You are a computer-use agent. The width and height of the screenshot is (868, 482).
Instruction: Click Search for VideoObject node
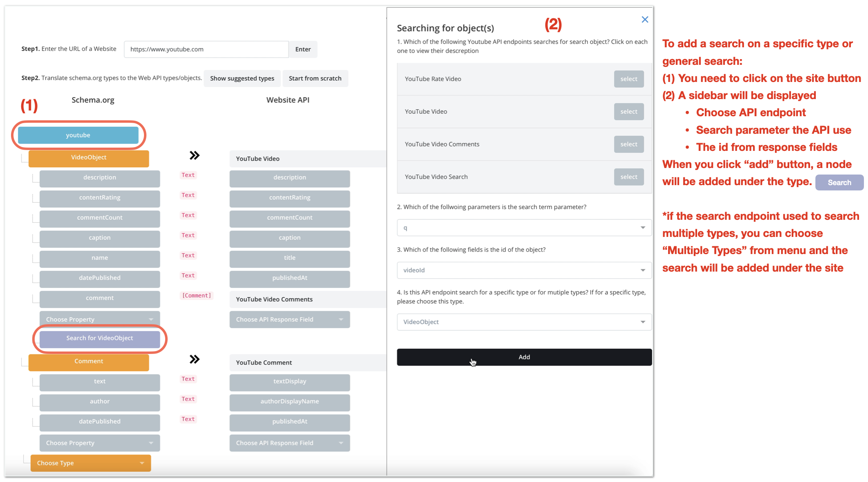[x=100, y=338]
